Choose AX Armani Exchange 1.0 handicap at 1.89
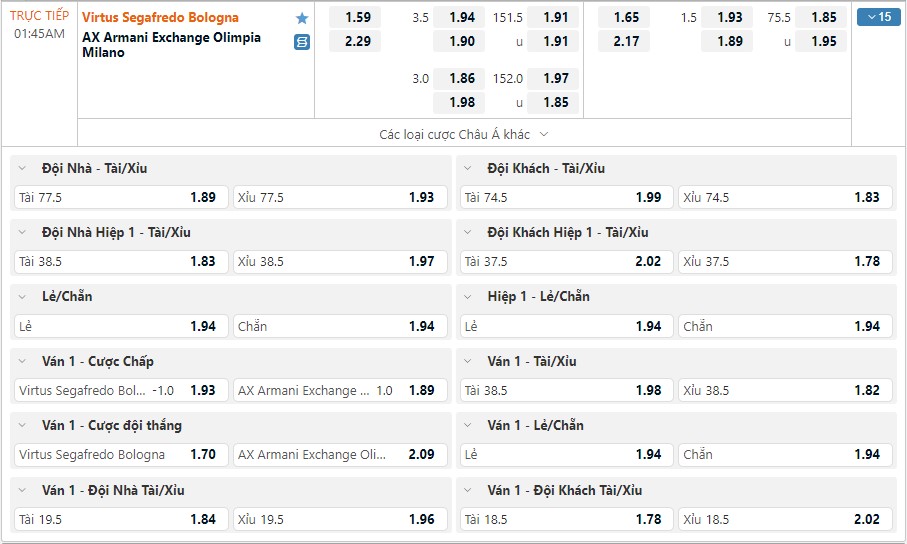Viewport: 907px width, 544px height. click(x=340, y=391)
